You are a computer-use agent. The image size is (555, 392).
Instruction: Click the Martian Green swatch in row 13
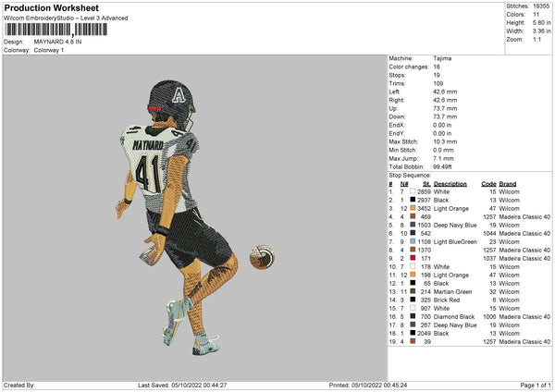[413, 291]
